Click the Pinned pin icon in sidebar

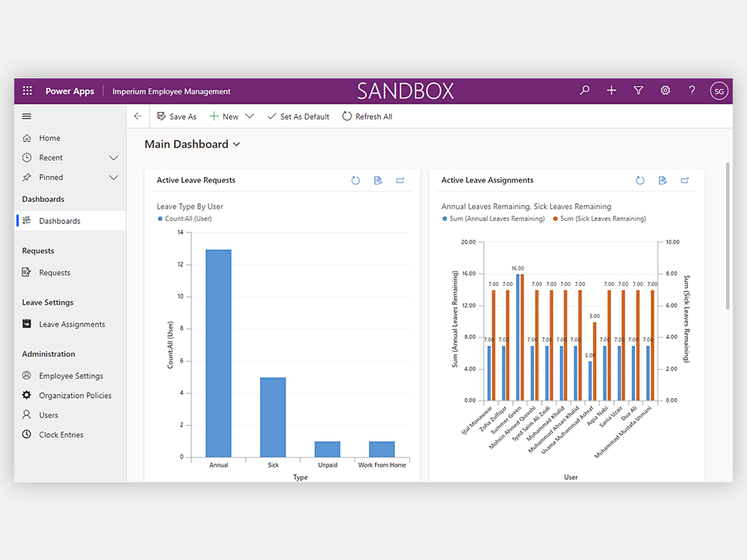click(27, 177)
